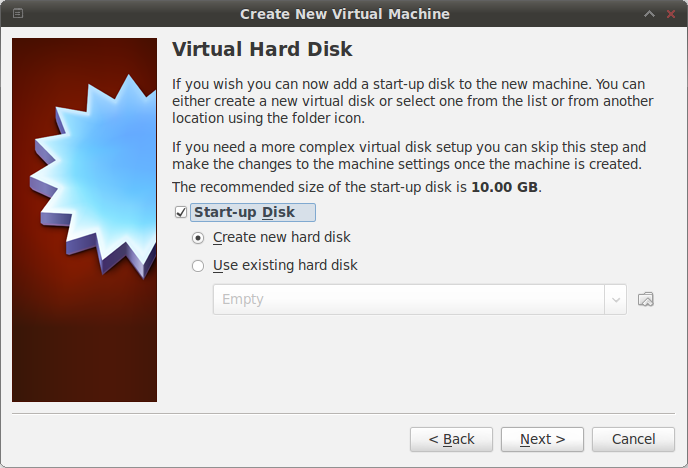Viewport: 688px width, 468px height.
Task: Click the Create new hard disk label text
Action: coord(282,238)
